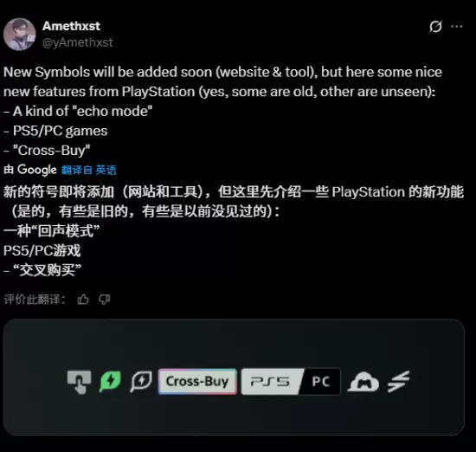This screenshot has width=476, height=452.
Task: Click the Cross-Buy badge
Action: click(x=197, y=382)
